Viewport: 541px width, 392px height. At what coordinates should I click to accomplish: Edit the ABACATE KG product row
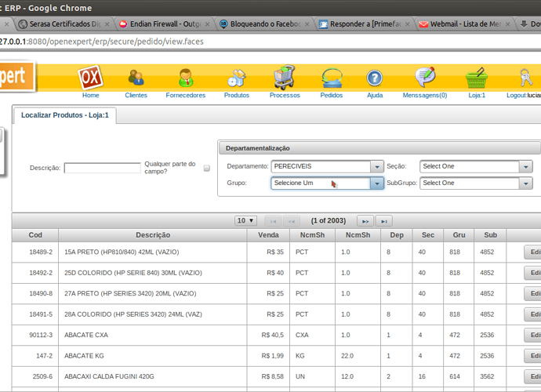[532, 356]
